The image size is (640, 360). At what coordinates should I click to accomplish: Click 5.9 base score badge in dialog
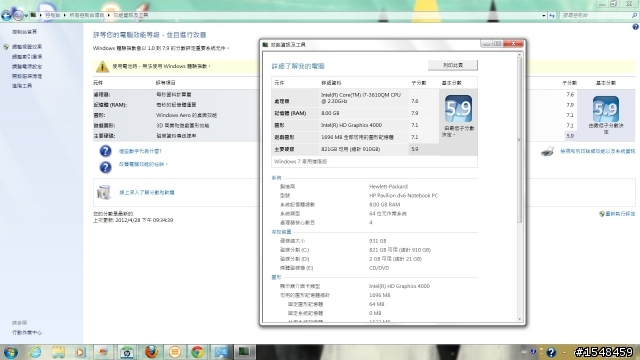coord(458,109)
